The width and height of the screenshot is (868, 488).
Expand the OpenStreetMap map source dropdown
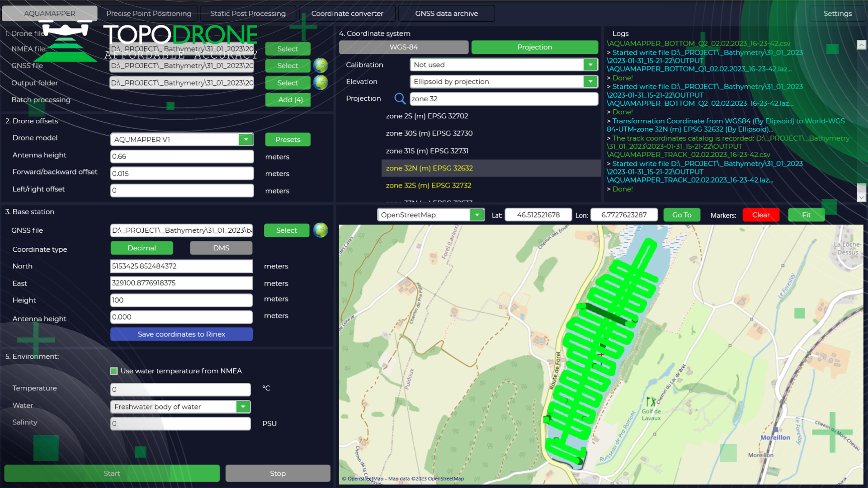476,215
